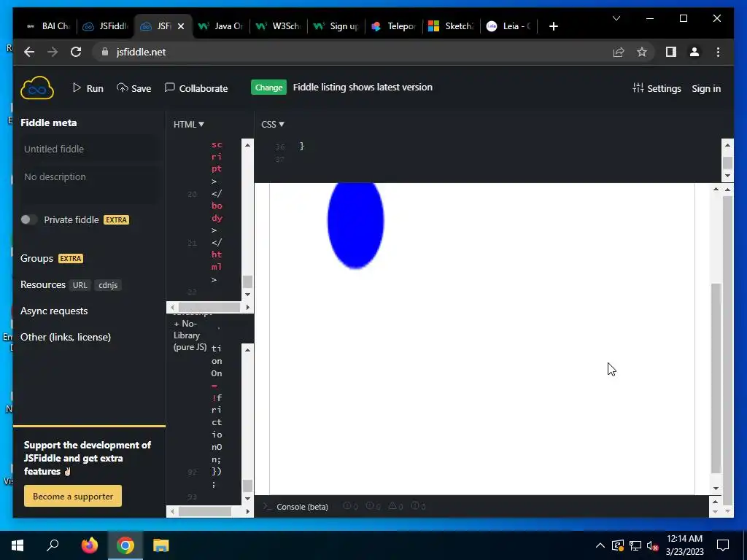Click the cdnjs tag beside Resources
This screenshot has height=560, width=747.
coord(108,285)
